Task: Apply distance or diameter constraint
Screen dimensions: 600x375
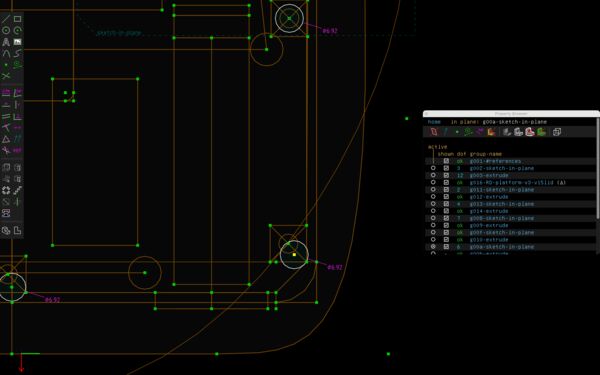Action: (6, 93)
